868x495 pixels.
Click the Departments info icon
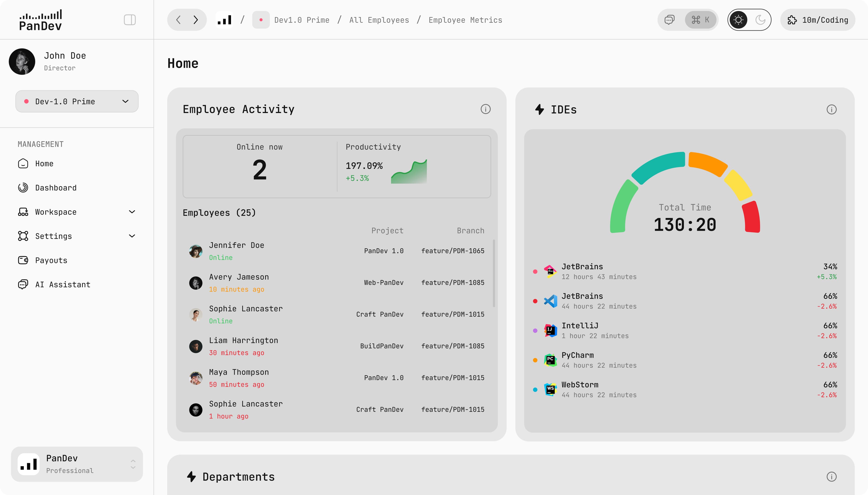click(831, 477)
